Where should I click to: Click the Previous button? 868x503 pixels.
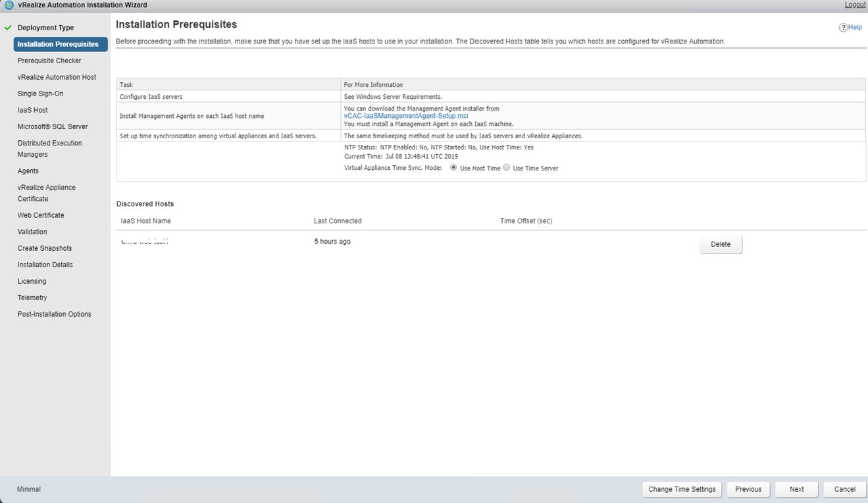[x=748, y=489]
